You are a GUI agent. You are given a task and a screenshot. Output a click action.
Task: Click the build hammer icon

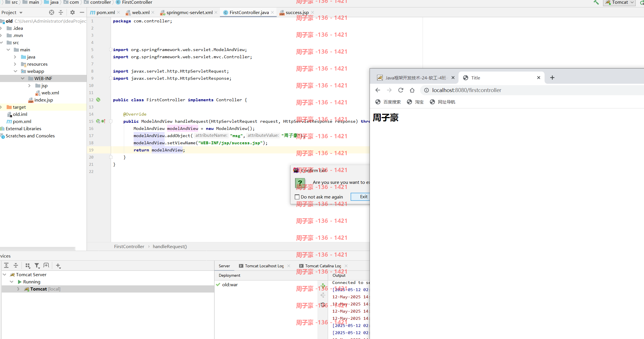pos(596,2)
